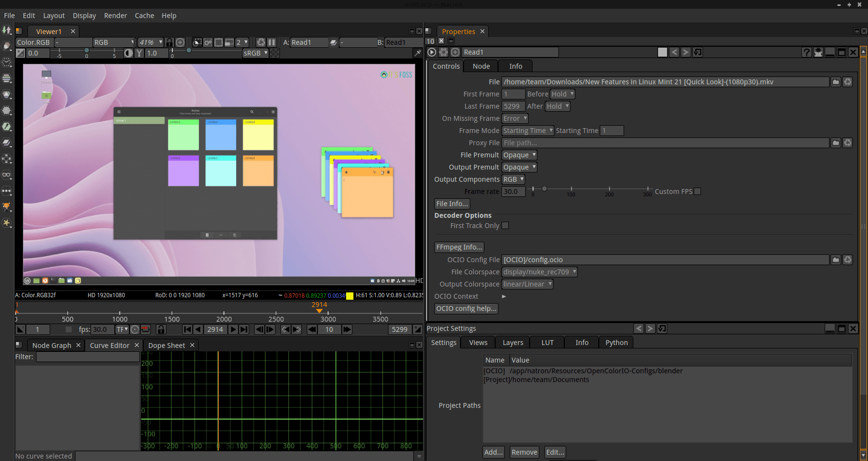
Task: Open the Time nodes group icon
Action: pos(7,62)
